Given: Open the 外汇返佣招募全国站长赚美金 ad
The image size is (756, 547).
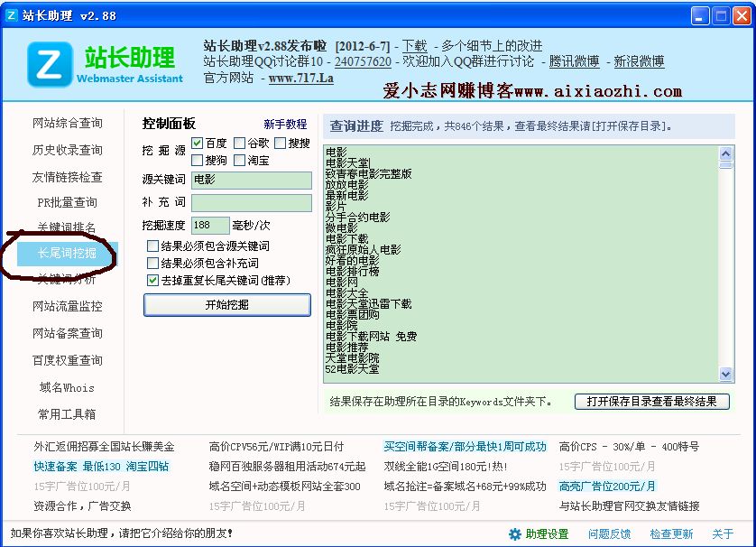Looking at the screenshot, I should pyautogui.click(x=104, y=447).
